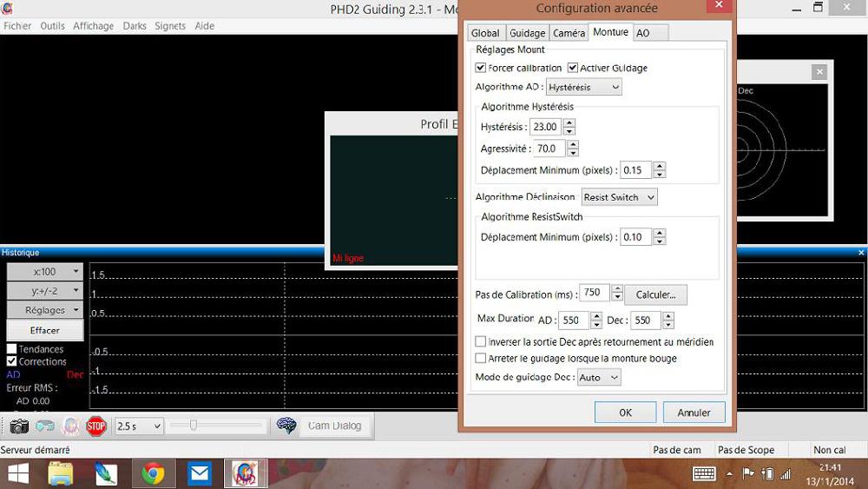This screenshot has height=489, width=868.
Task: Click the Agressivité value field
Action: click(549, 149)
